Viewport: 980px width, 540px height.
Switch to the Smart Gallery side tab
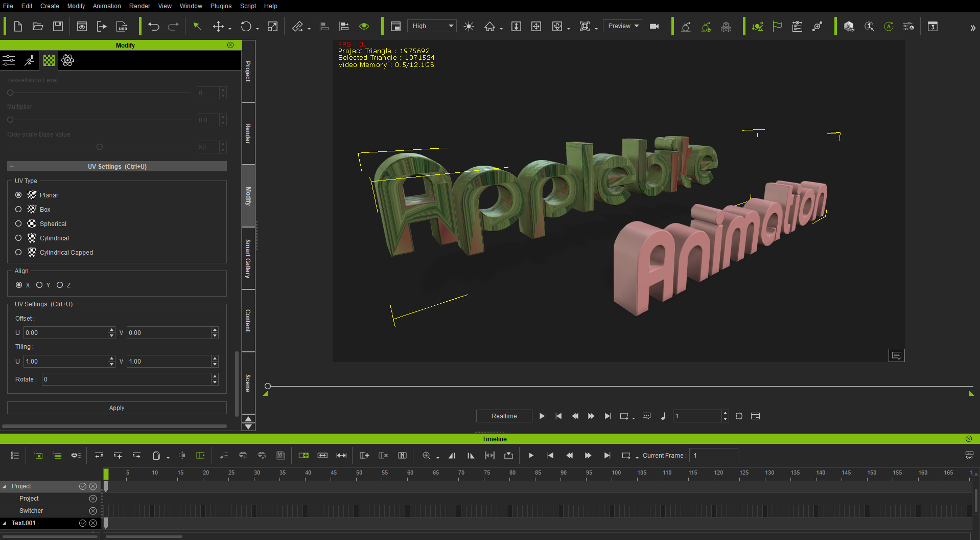coord(248,258)
